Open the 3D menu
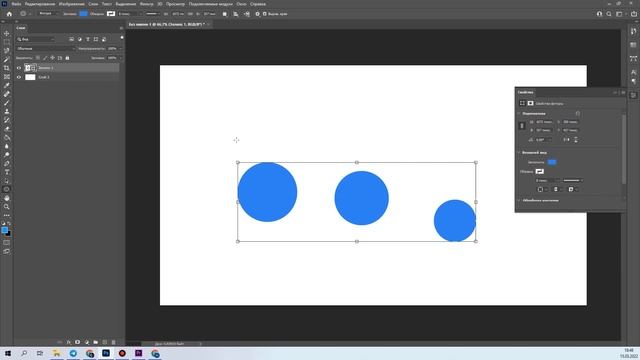Image resolution: width=640 pixels, height=360 pixels. click(x=160, y=4)
